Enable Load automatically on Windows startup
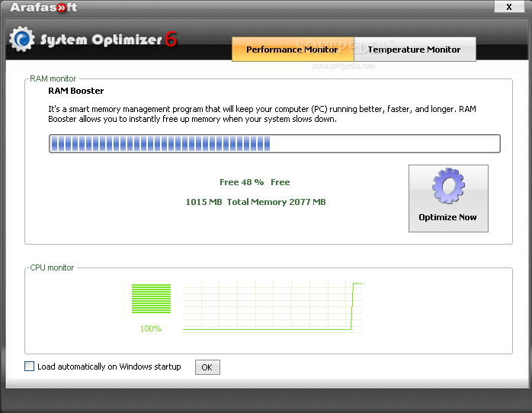 click(30, 367)
